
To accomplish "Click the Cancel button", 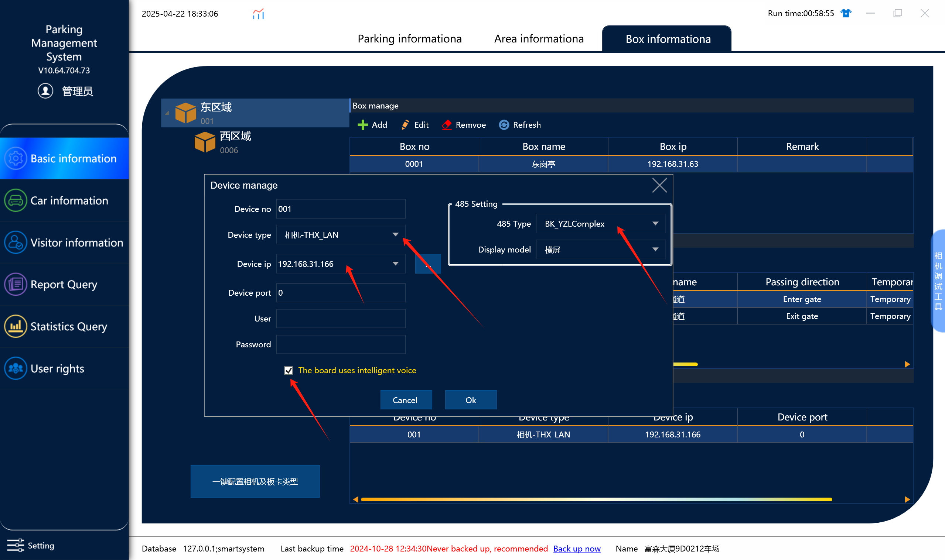I will (406, 400).
